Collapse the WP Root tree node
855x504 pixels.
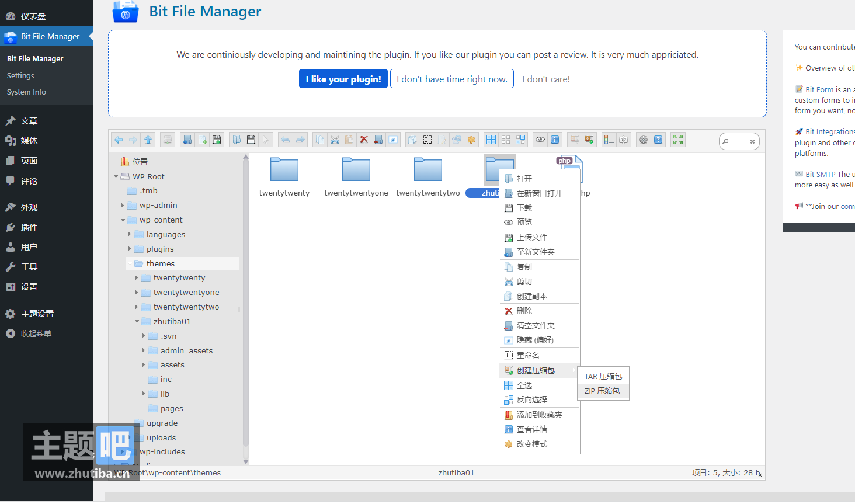pos(116,176)
